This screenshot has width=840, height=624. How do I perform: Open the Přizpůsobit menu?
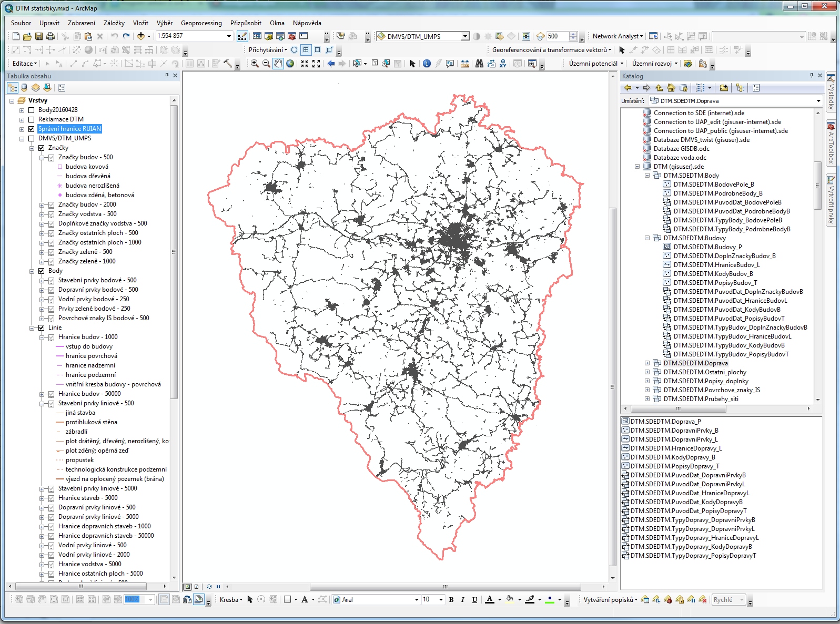click(x=246, y=23)
